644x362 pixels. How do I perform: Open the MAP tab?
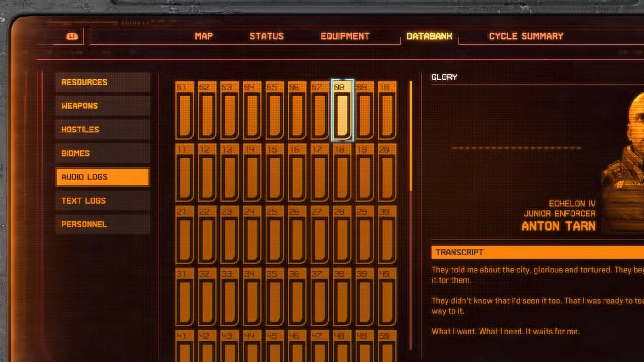coord(203,36)
